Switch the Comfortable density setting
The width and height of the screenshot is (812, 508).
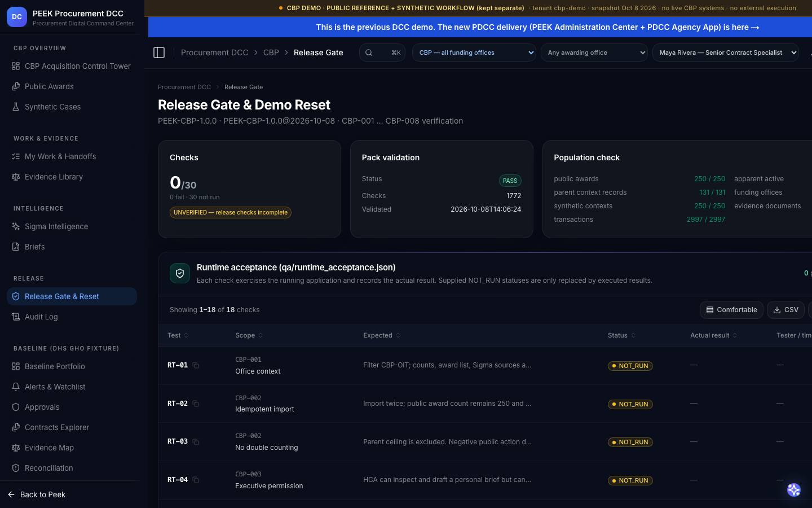(731, 310)
